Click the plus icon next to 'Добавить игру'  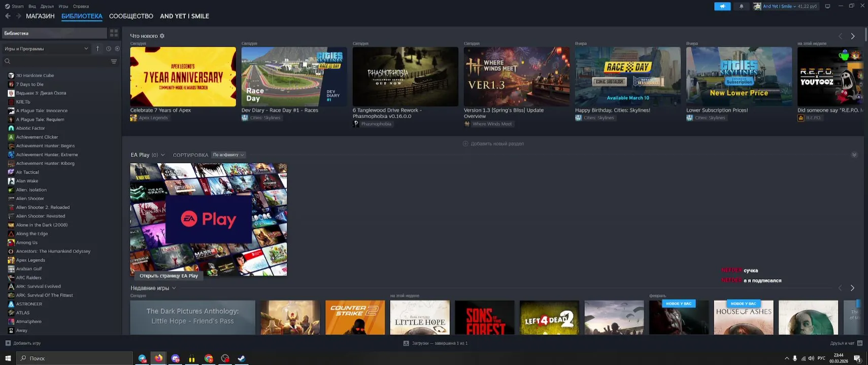point(8,343)
